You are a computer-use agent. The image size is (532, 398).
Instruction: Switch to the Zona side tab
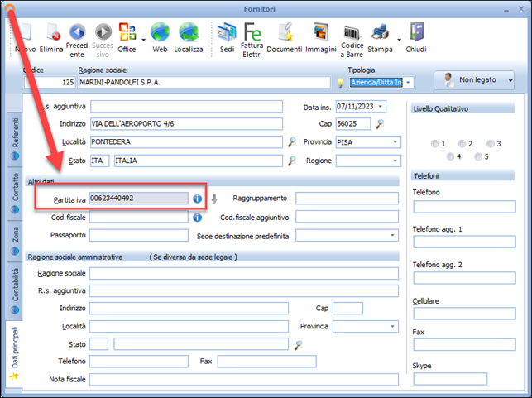coord(15,241)
